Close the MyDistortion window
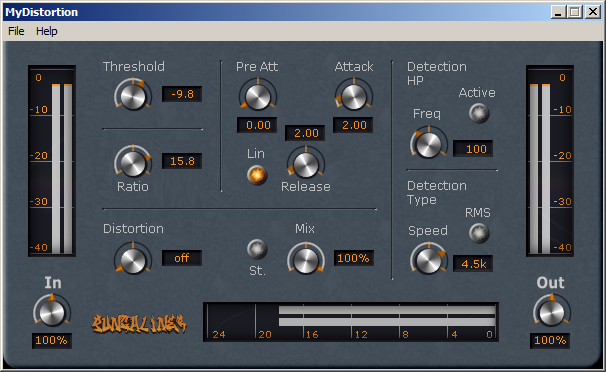606x372 pixels. point(592,12)
